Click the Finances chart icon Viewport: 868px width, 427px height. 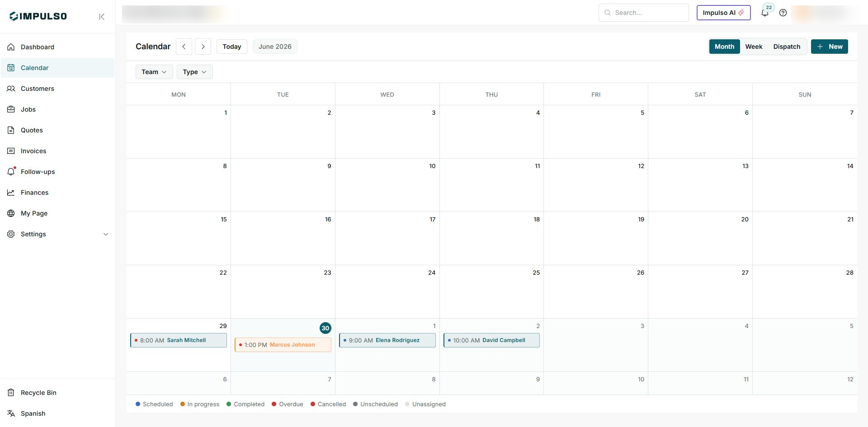11,192
